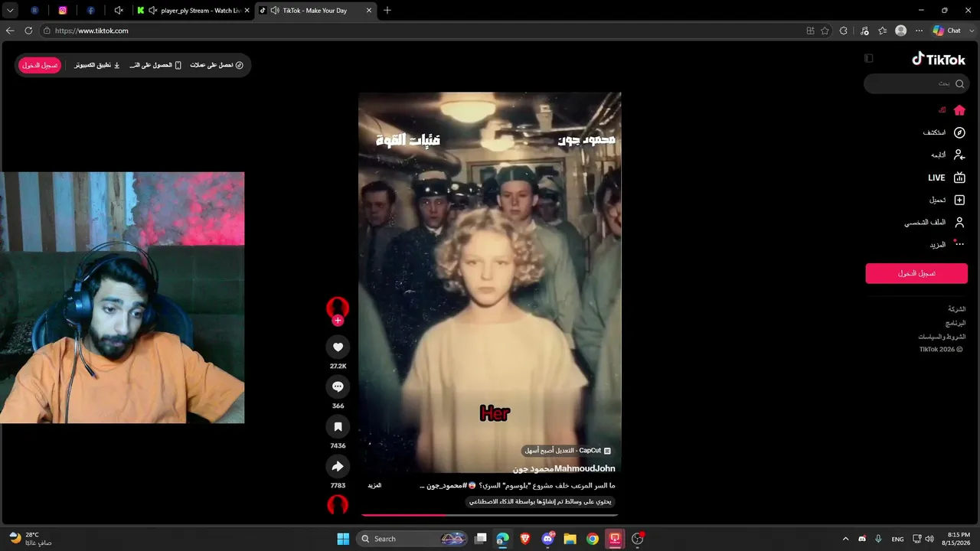Pause the playing TikTok video
Viewport: 980px width, 551px height.
(490, 282)
